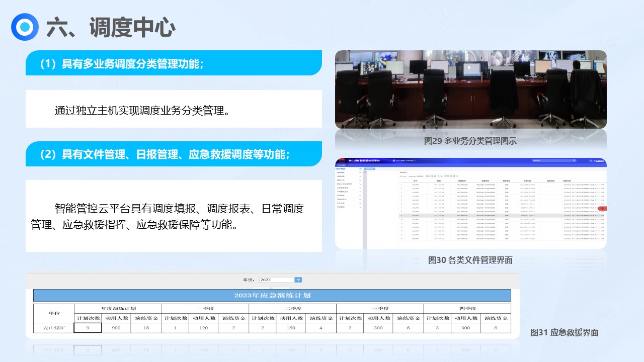Image resolution: width=644 pixels, height=362 pixels.
Task: Click the caption 图31 应急救援界面
Action: 565,332
